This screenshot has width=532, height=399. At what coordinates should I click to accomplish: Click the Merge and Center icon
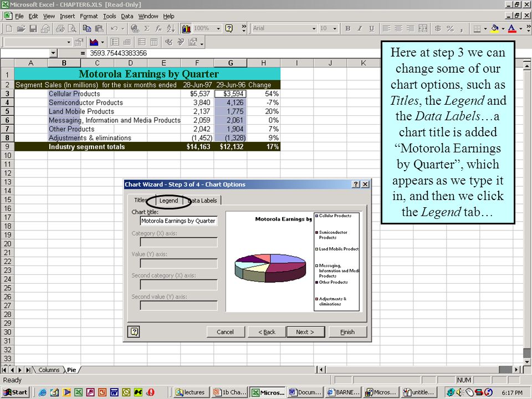point(423,28)
